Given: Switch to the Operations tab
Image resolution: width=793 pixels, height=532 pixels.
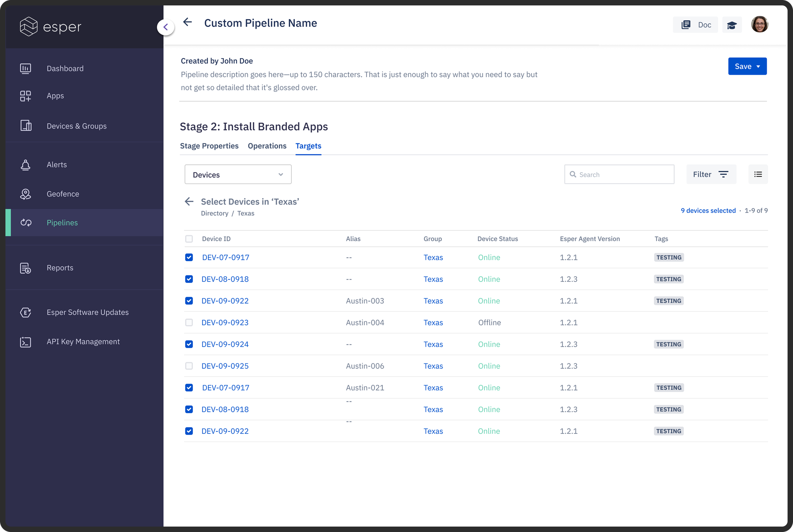Looking at the screenshot, I should [267, 146].
